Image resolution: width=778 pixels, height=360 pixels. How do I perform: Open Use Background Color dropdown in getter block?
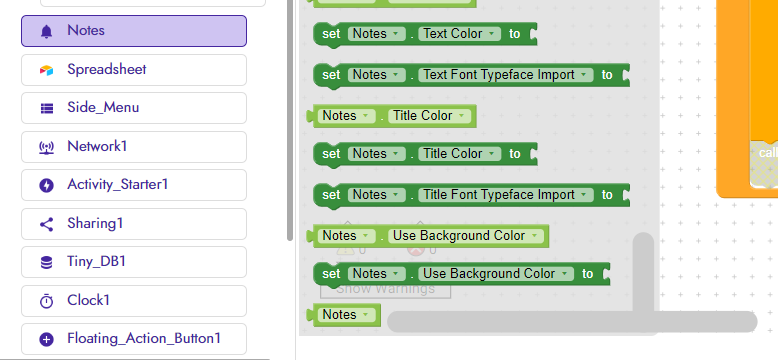(x=466, y=236)
